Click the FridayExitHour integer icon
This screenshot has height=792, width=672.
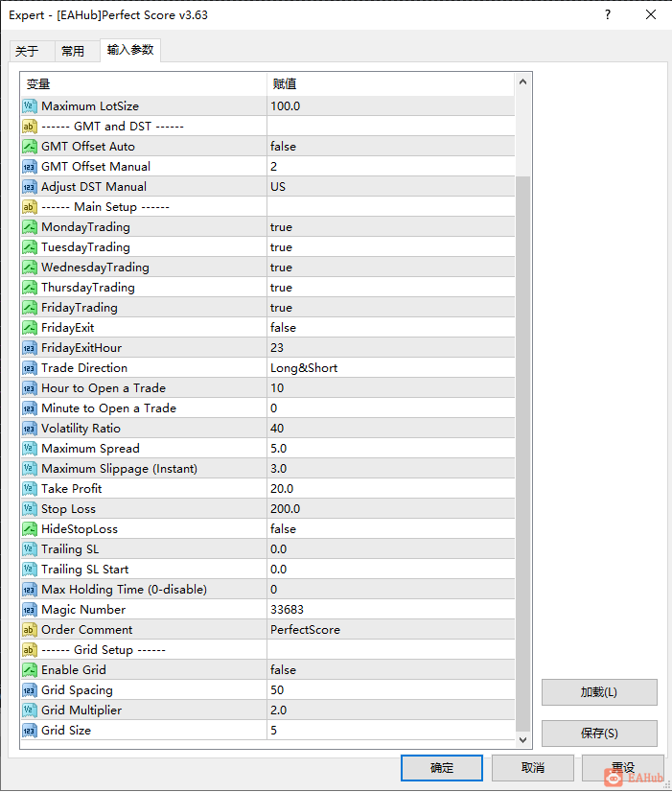(30, 348)
